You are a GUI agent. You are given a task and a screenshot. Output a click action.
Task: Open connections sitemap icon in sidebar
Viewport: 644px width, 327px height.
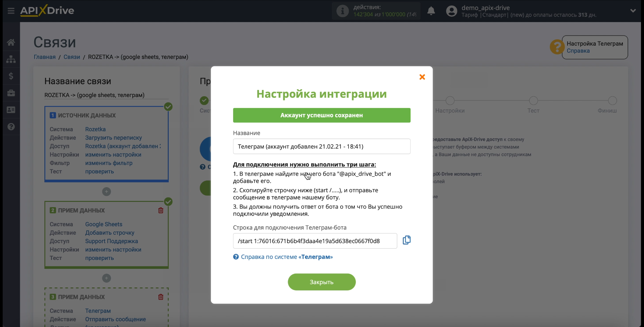[11, 59]
